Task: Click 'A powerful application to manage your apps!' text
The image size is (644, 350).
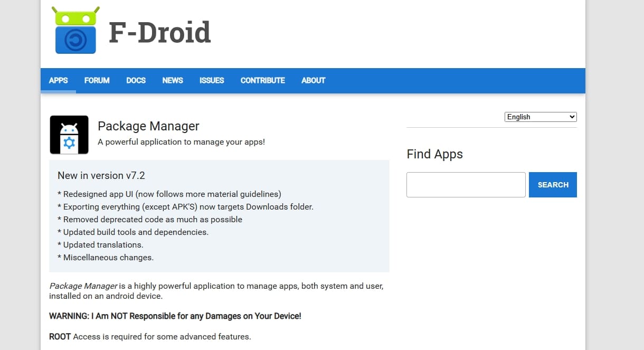Action: pos(181,142)
